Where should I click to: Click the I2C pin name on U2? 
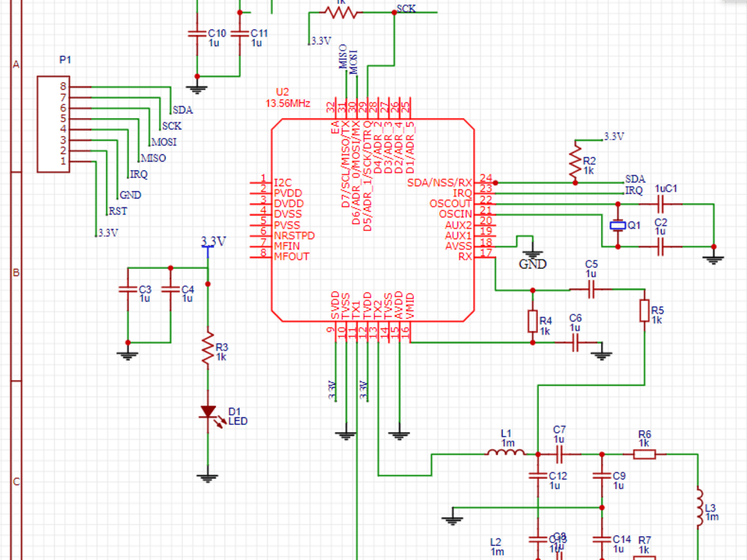tap(282, 183)
